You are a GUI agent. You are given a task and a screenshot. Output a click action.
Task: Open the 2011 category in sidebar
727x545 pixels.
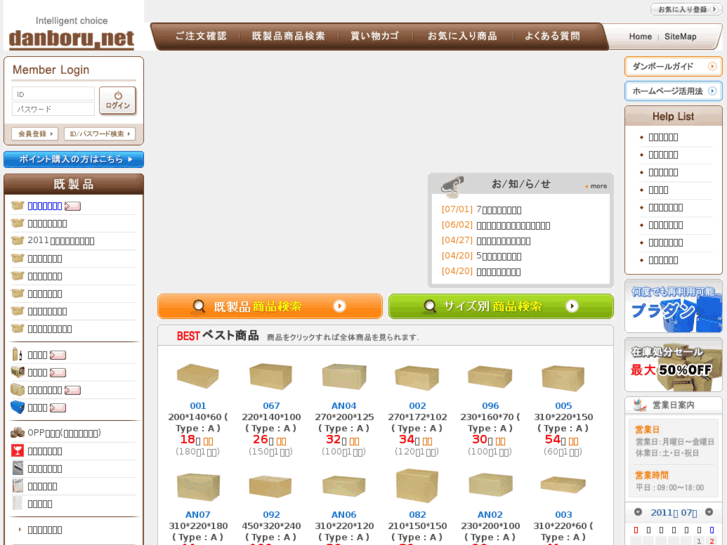(61, 241)
